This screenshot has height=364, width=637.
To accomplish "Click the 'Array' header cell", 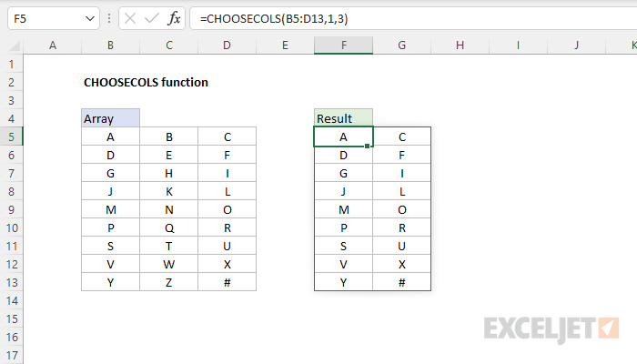I will [110, 118].
